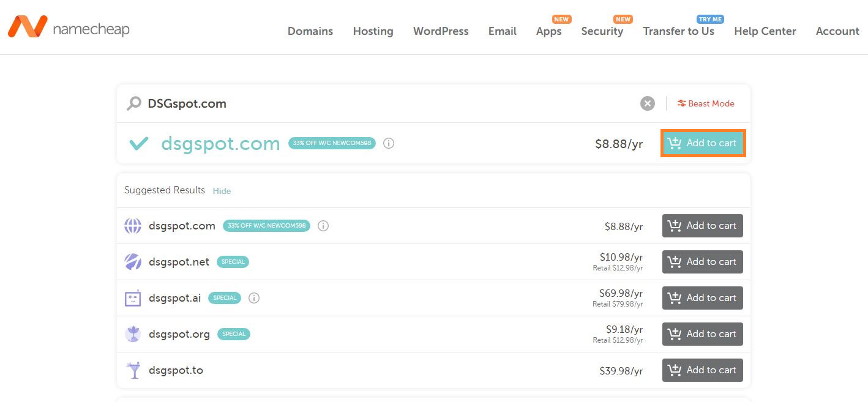Image resolution: width=868 pixels, height=402 pixels.
Task: Click the globe icon for dsgspot.com
Action: 133,226
